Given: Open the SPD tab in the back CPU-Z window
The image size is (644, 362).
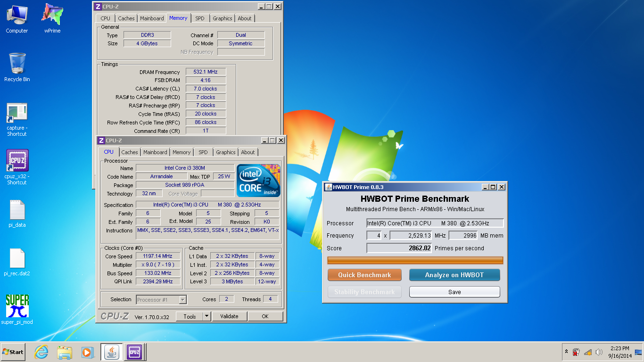Looking at the screenshot, I should tap(200, 18).
